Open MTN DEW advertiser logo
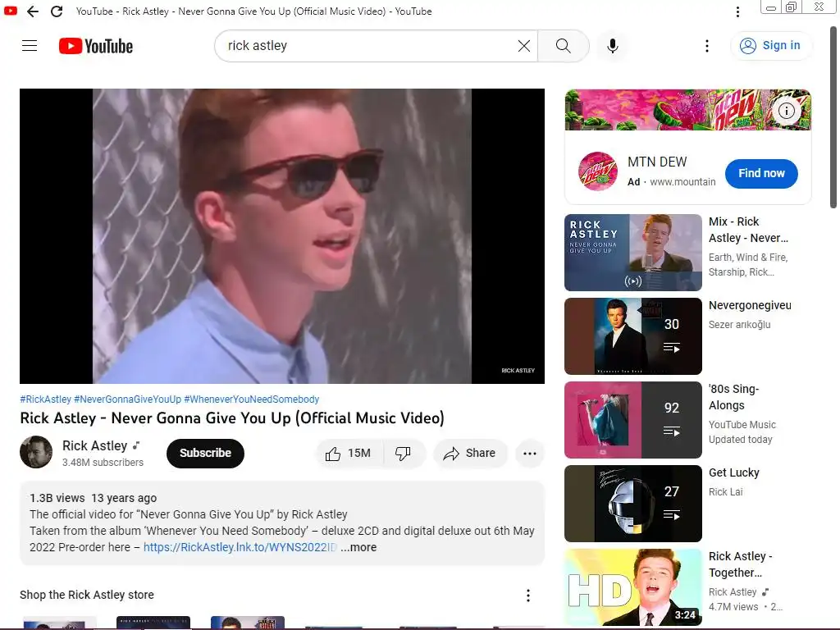Screen dimensions: 840x630 (598, 171)
